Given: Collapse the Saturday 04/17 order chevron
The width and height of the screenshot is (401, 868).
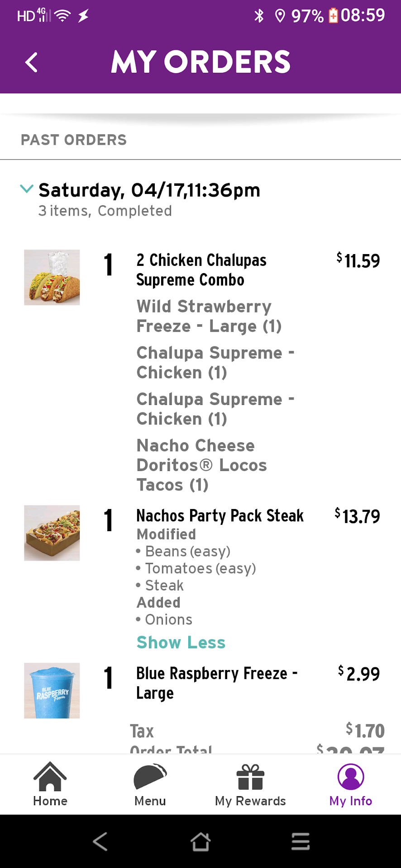Looking at the screenshot, I should point(27,189).
